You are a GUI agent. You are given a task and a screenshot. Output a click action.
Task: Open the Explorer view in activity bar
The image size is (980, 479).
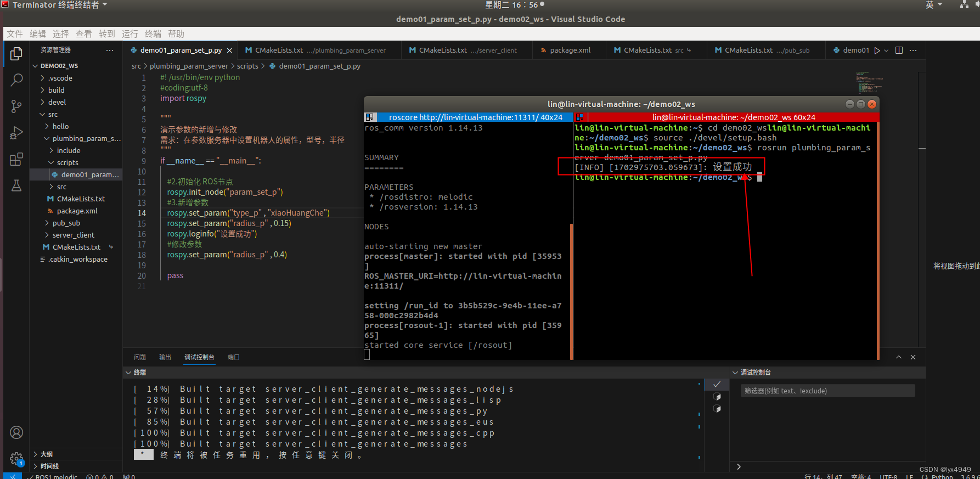click(16, 54)
